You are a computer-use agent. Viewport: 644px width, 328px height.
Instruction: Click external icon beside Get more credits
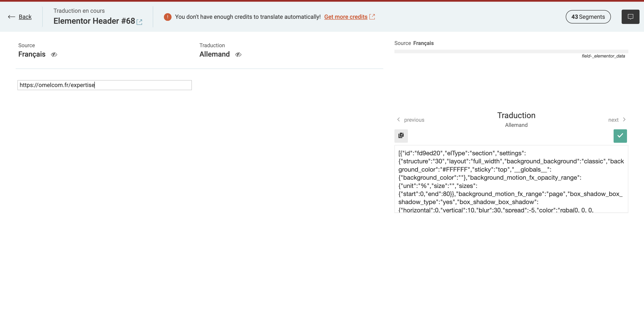[x=372, y=17]
